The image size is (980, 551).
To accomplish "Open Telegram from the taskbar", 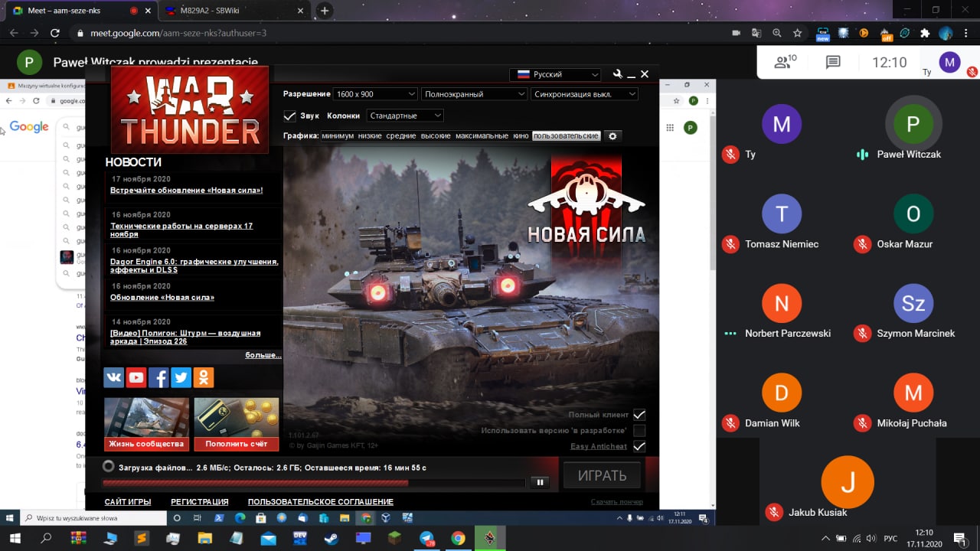I will click(426, 539).
